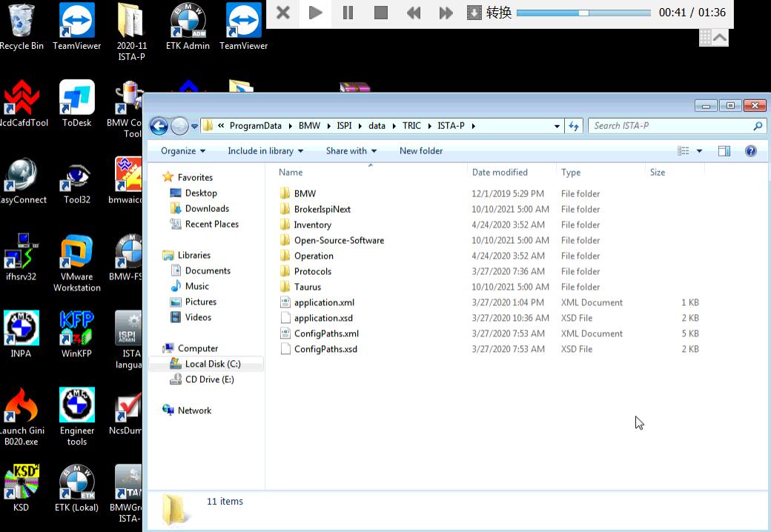771x532 pixels.
Task: Open the Share with dropdown
Action: 351,151
